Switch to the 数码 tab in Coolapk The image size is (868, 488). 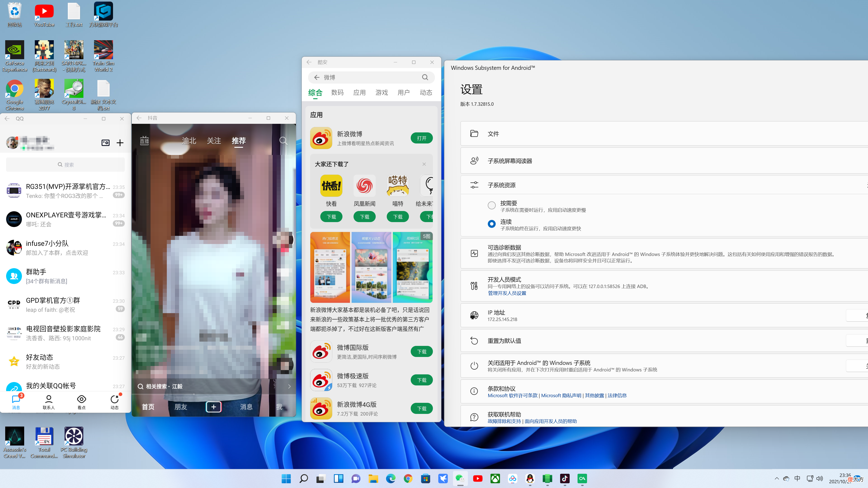(x=337, y=93)
